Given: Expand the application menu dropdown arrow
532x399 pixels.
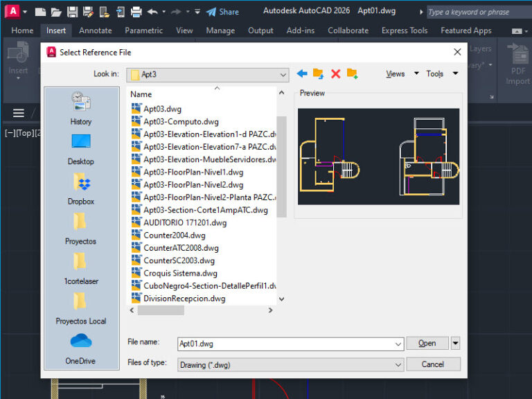Looking at the screenshot, I should [25, 12].
